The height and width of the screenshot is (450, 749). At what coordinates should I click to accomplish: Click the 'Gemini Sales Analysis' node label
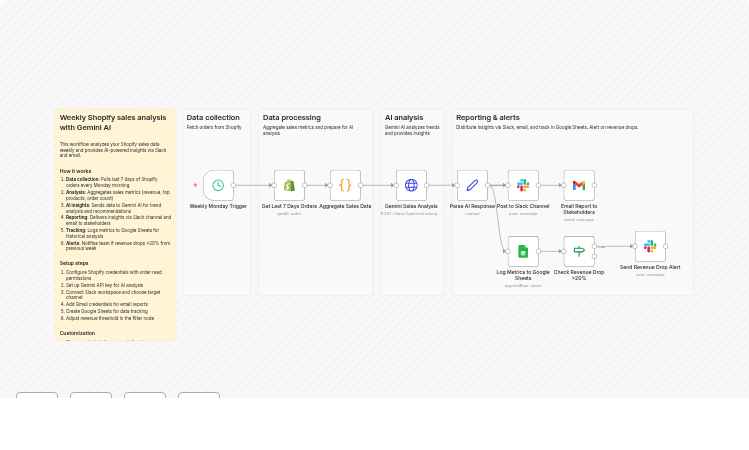click(x=411, y=206)
